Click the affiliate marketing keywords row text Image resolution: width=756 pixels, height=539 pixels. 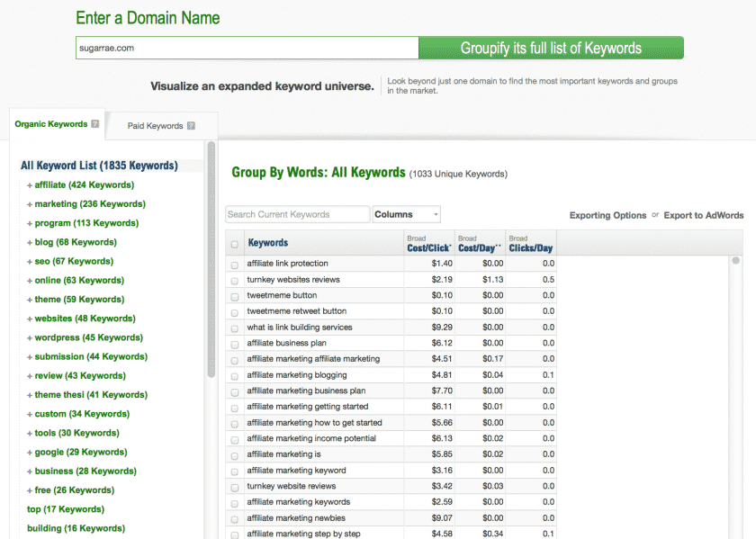click(x=299, y=502)
